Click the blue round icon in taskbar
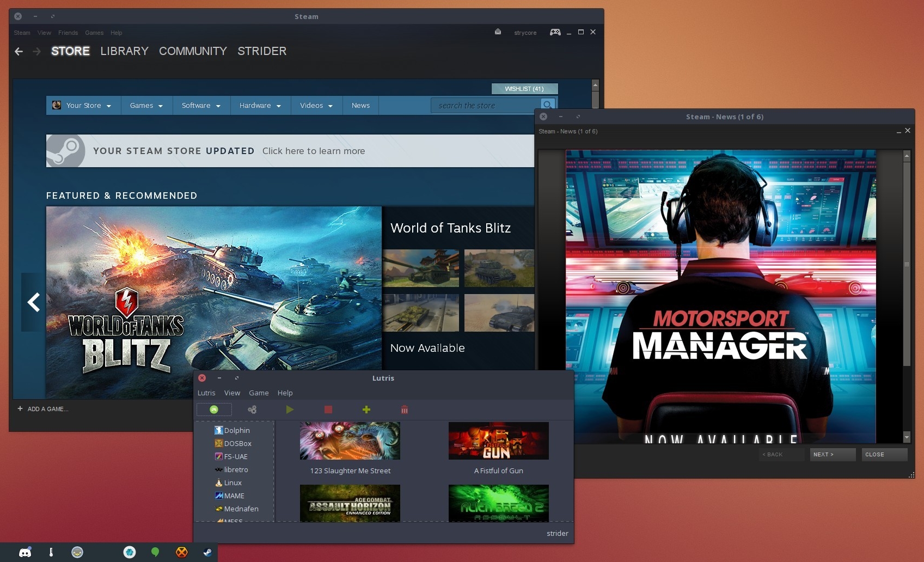The width and height of the screenshot is (924, 562). 130,552
